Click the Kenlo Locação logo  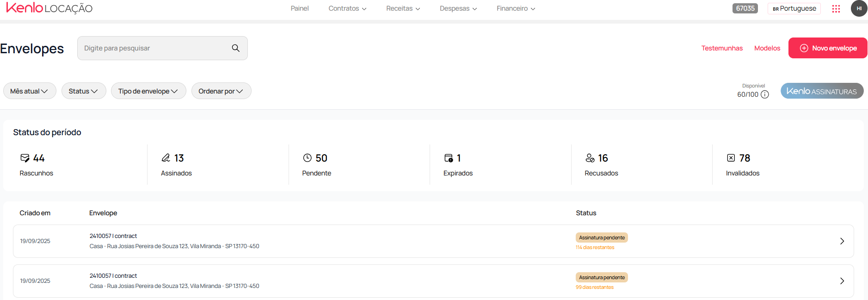click(x=49, y=8)
